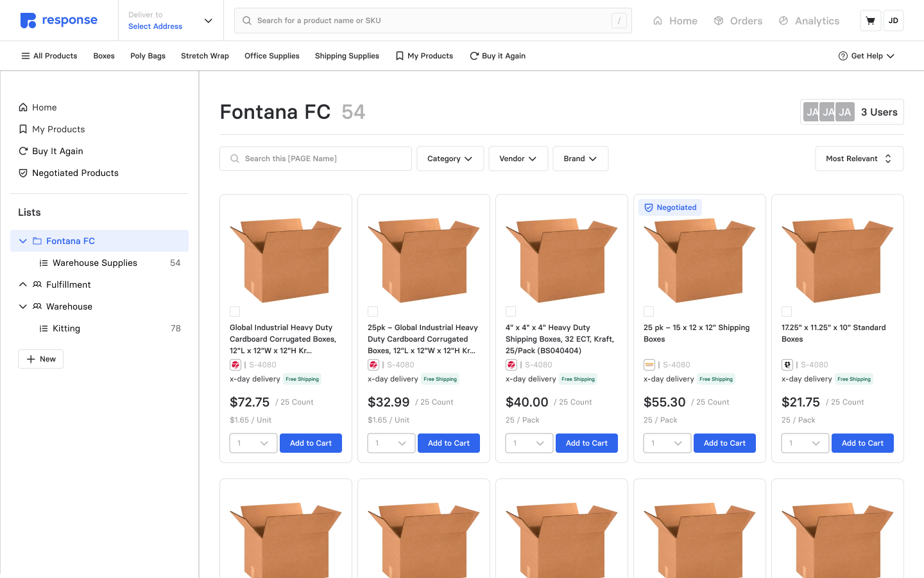
Task: Click the slash shortcut key icon
Action: click(x=619, y=21)
